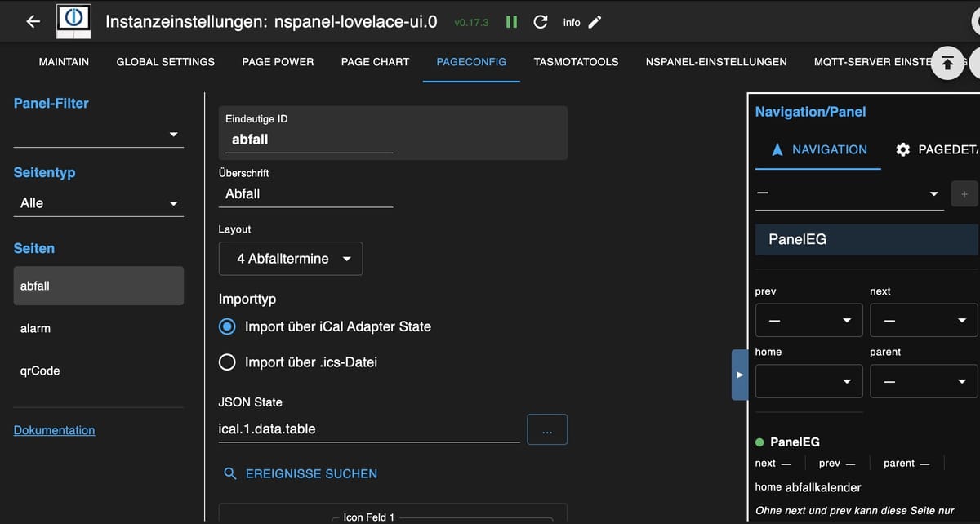Viewport: 980px width, 524px height.
Task: Open the prev navigation dropdown
Action: coord(808,321)
